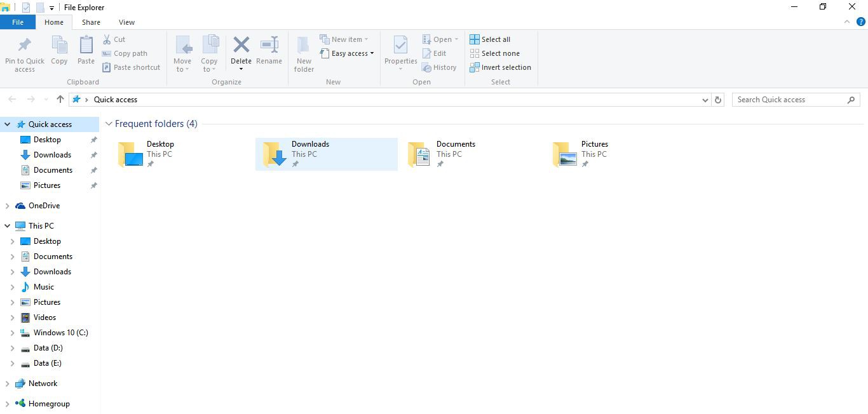This screenshot has height=414, width=868.
Task: Click the Edit ribbon item
Action: 434,53
